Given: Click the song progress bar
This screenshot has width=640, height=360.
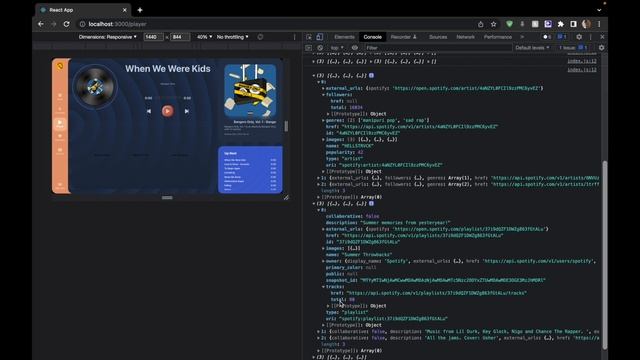Looking at the screenshot, I should click(x=167, y=98).
